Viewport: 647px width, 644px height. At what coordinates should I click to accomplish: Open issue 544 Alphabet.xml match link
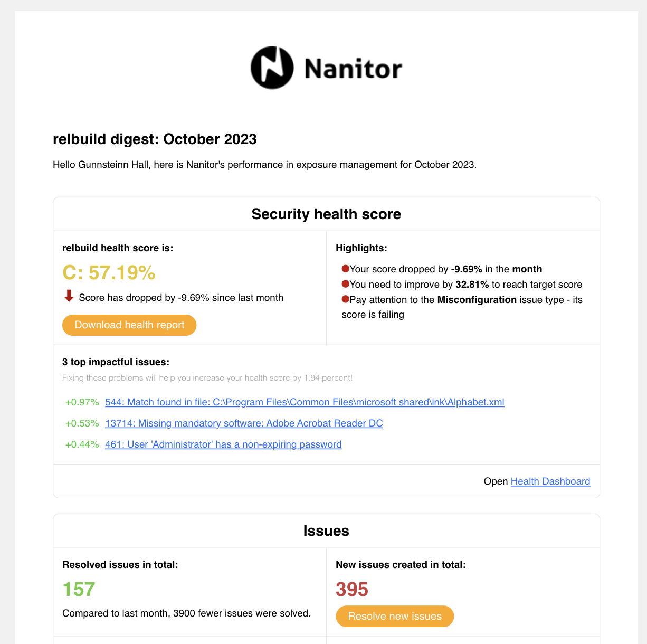tap(305, 402)
